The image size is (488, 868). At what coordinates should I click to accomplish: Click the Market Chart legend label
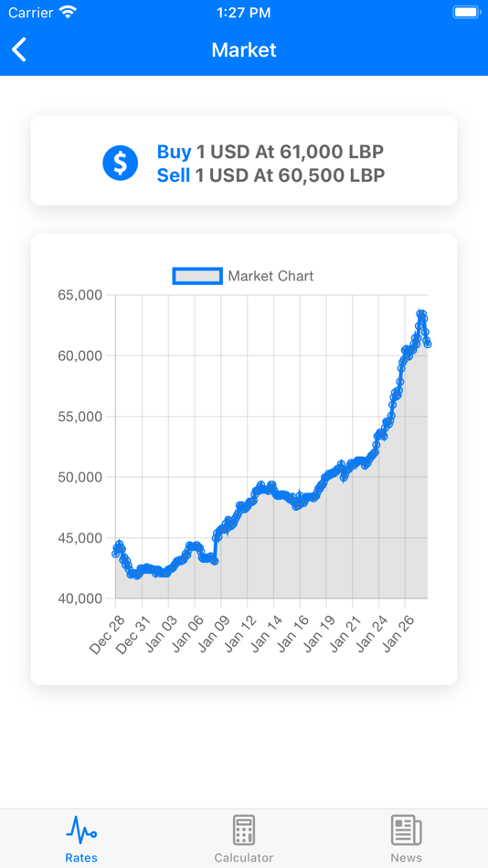(x=271, y=276)
